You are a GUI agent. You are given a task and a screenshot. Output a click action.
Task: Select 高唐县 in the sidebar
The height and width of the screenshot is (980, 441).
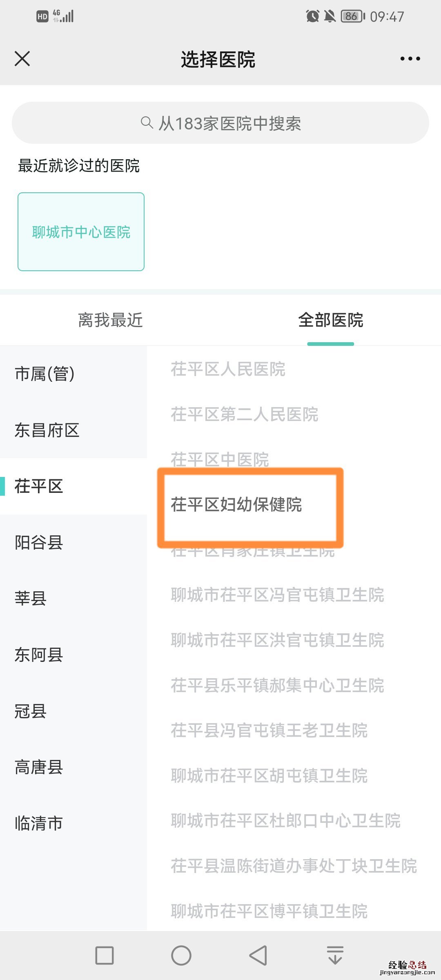click(x=39, y=767)
